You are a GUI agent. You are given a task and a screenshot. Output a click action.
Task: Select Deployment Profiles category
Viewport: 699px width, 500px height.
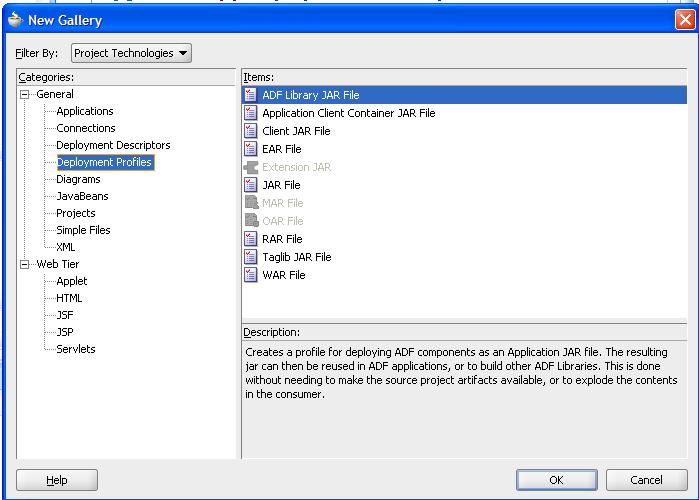105,162
